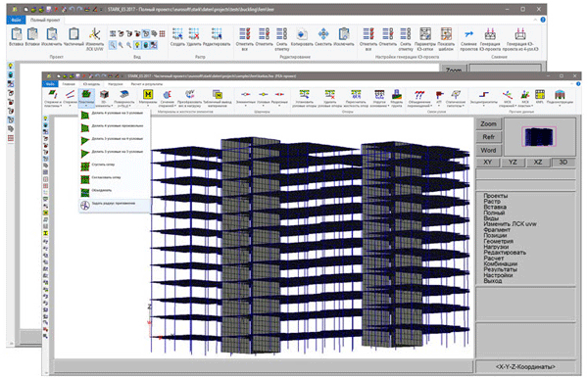
Task: Click the model preview thumbnail
Action: [x=539, y=136]
